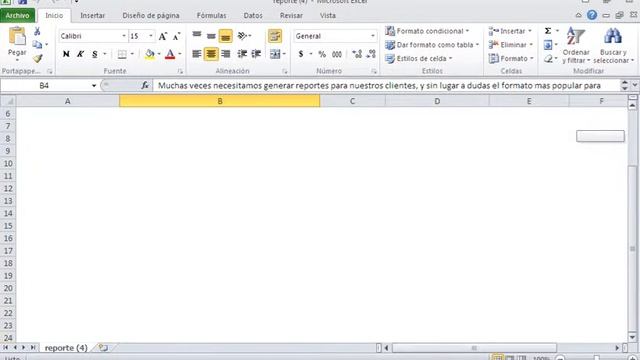Screen dimensions: 640x360
Task: Switch to the Datos tab
Action: point(253,16)
